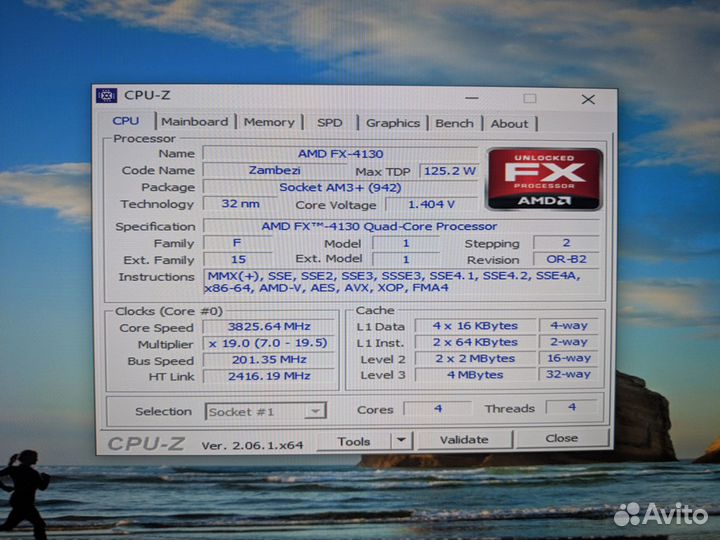Image resolution: width=720 pixels, height=540 pixels.
Task: Click the Revision value OR-B2
Action: coord(566,259)
